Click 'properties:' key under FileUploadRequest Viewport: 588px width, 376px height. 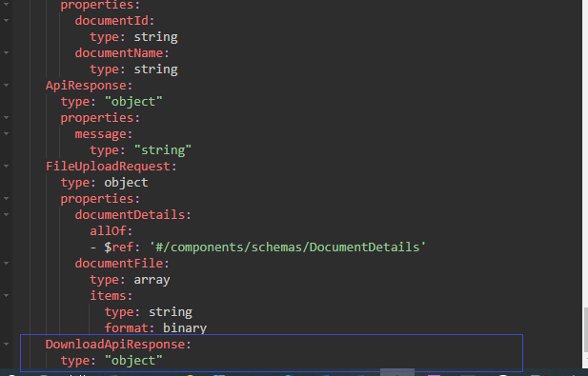(x=100, y=199)
